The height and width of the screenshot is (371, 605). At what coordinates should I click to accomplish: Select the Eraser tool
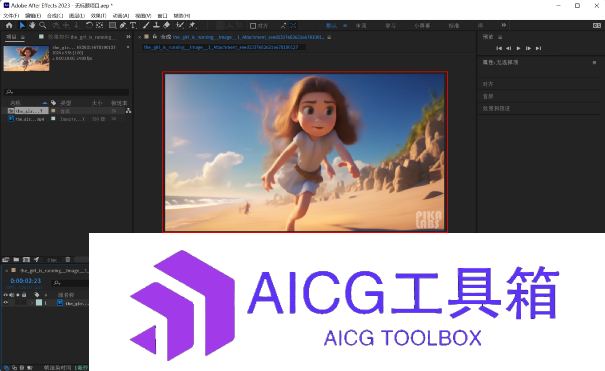click(167, 25)
